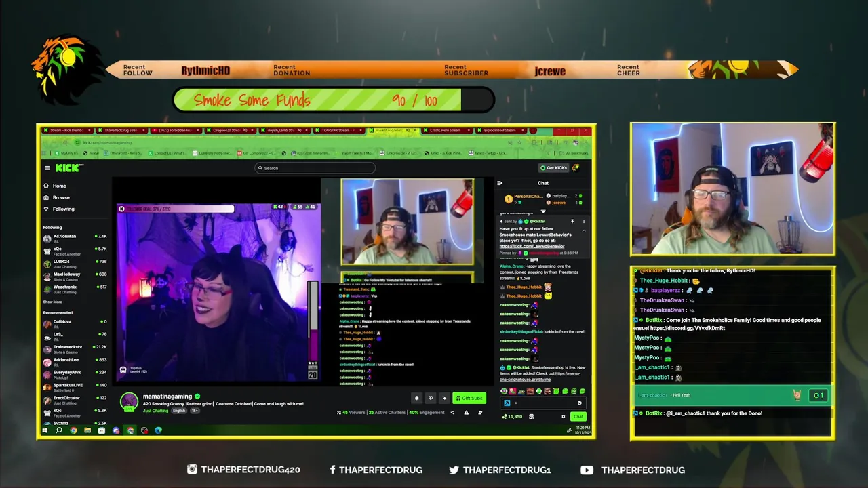
Task: Click the Get KICKs button
Action: pyautogui.click(x=553, y=168)
